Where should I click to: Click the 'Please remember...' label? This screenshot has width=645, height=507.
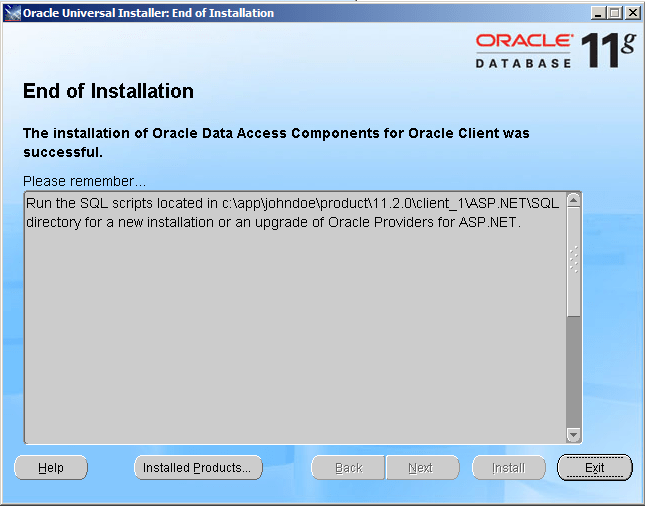pos(84,181)
